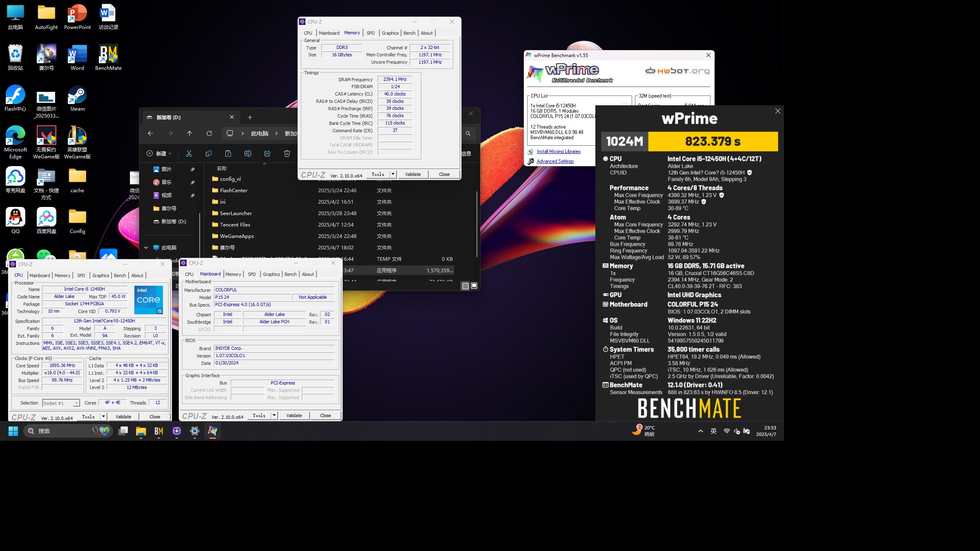The width and height of the screenshot is (980, 551).
Task: Click Tools button in CPU-Z Mainboard window
Action: click(259, 415)
